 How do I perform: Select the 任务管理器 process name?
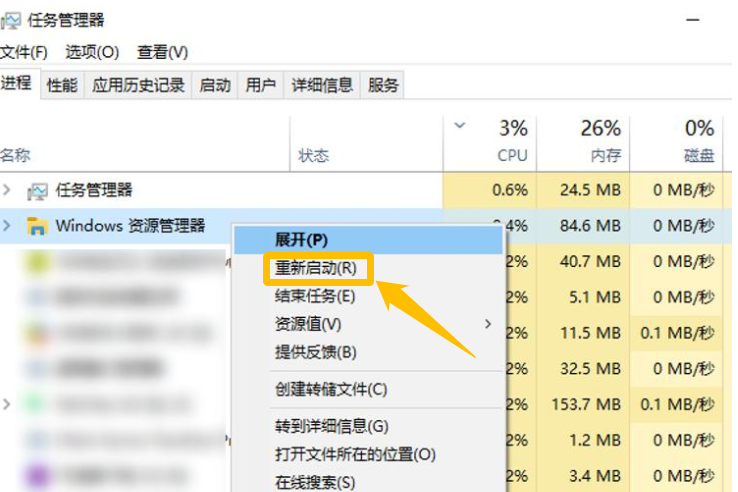94,190
